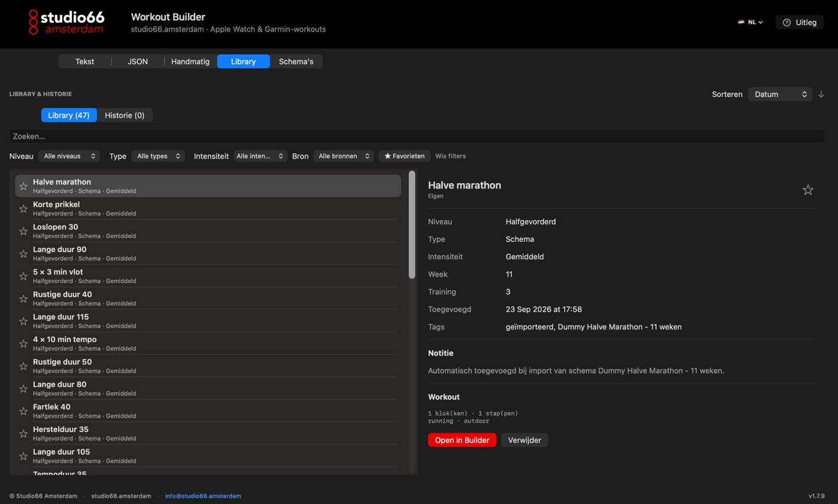The width and height of the screenshot is (838, 504).
Task: Click Wis filters link
Action: (x=450, y=156)
